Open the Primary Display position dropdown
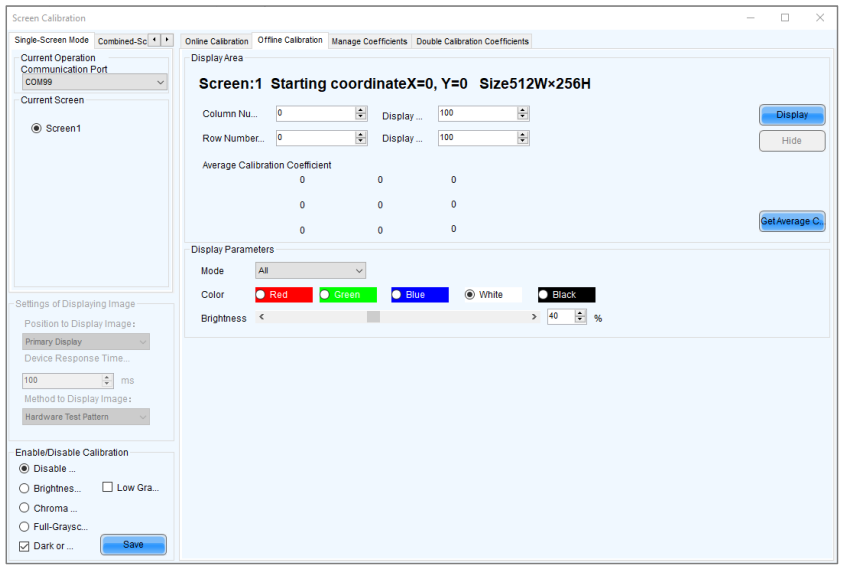This screenshot has width=841, height=566. (86, 342)
